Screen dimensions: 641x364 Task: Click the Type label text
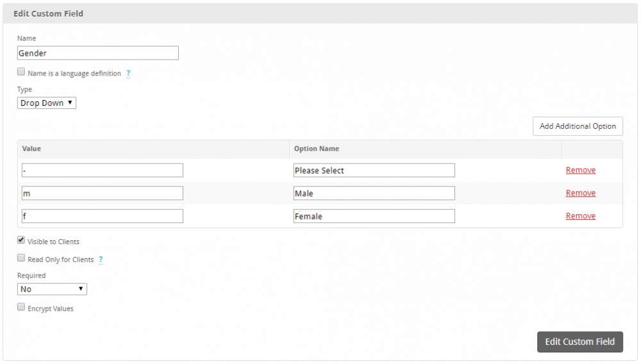pos(24,90)
